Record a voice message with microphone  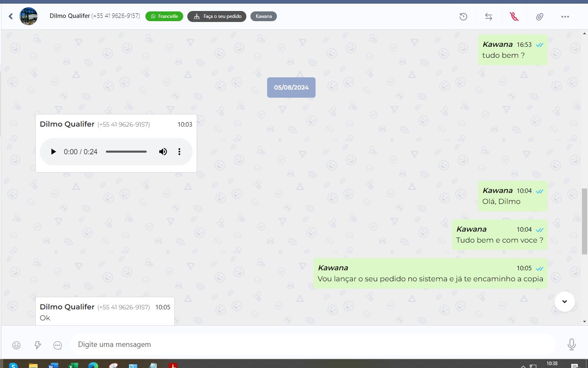tap(571, 344)
